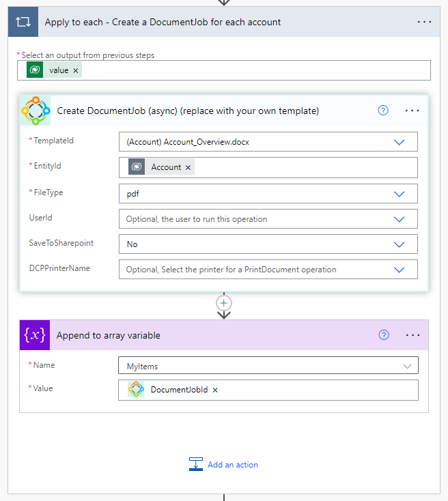The image size is (448, 501).
Task: Click the Apply to each title header
Action: point(163,22)
